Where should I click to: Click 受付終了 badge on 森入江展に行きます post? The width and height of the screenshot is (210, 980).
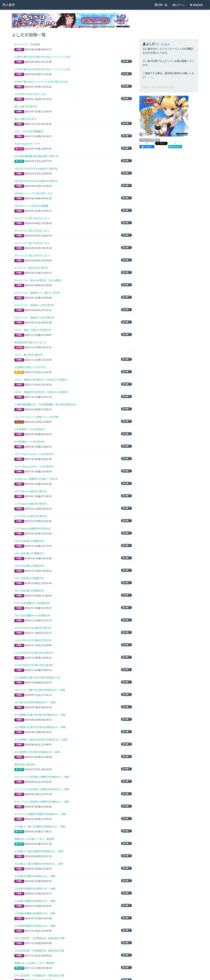click(127, 123)
